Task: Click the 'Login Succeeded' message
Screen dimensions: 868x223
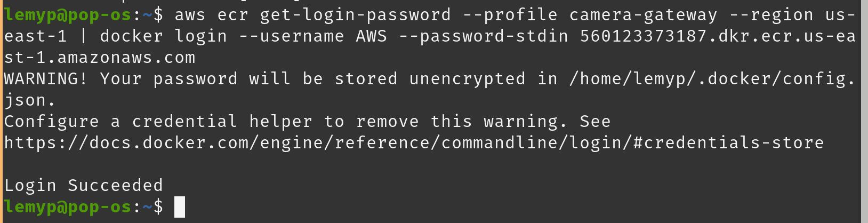Action: (84, 186)
